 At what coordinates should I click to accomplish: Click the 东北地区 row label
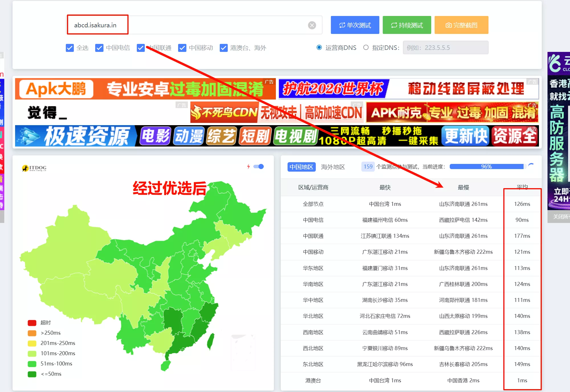(x=313, y=364)
